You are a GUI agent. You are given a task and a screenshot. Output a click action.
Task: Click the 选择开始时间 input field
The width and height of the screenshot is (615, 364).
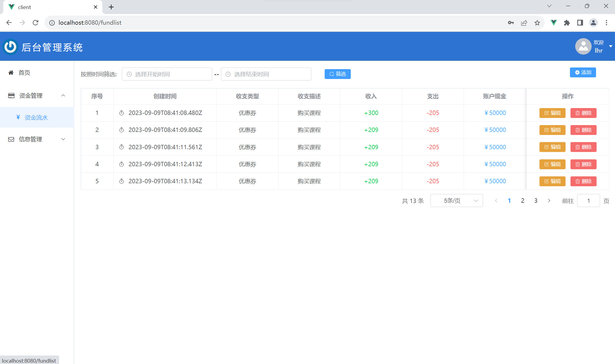(x=167, y=74)
